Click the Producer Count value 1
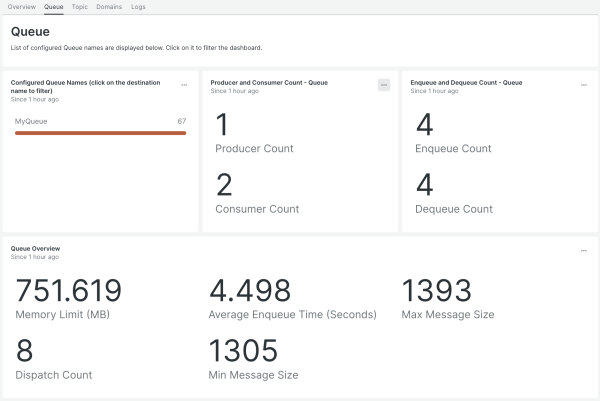The width and height of the screenshot is (600, 401). (x=222, y=125)
